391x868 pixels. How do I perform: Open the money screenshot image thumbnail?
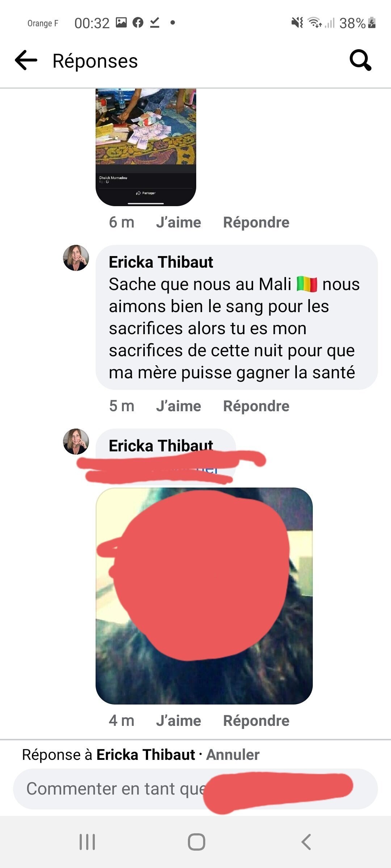[146, 147]
